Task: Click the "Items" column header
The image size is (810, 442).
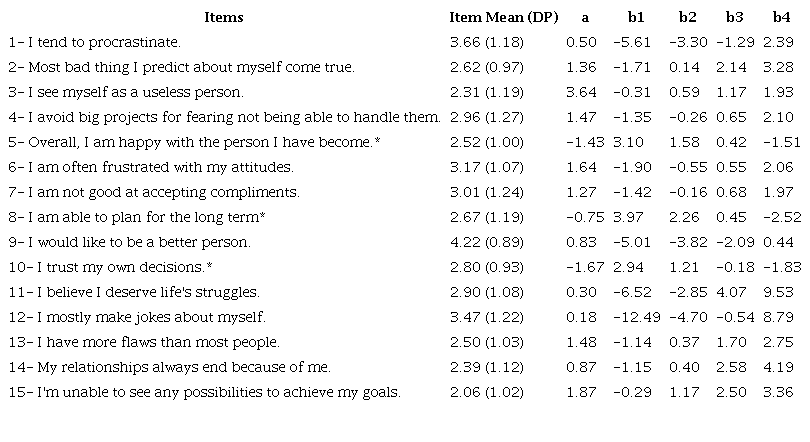Action: 224,17
